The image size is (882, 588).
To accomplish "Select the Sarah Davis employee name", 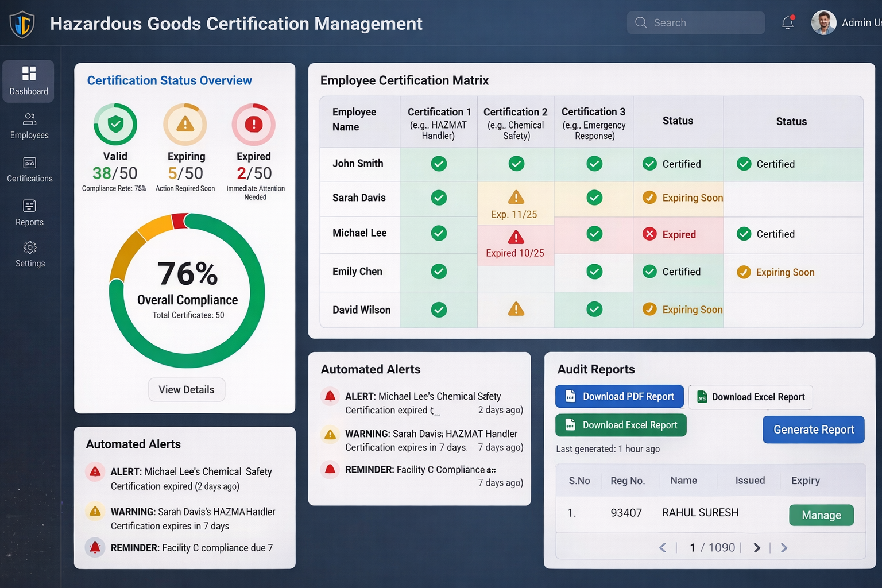I will point(359,198).
